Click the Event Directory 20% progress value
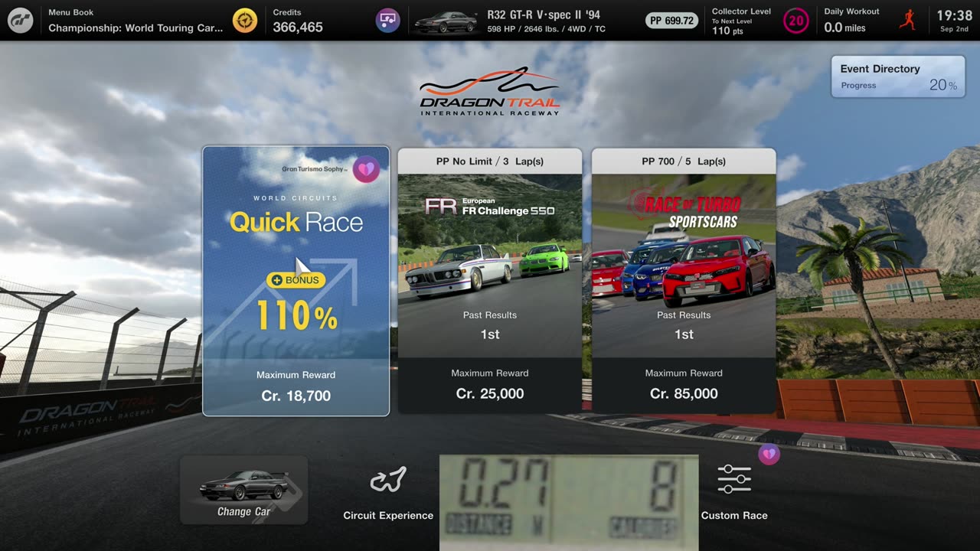The height and width of the screenshot is (551, 980). 942,85
